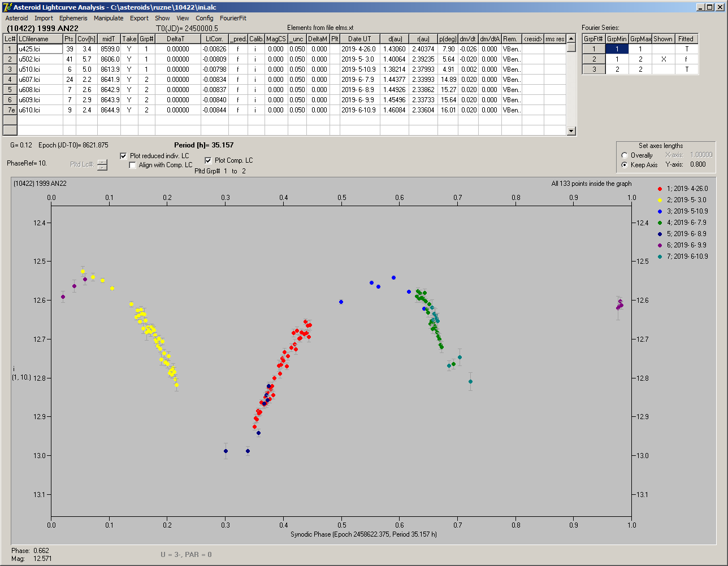Click the Period [h]= 35.157 label
Screen dimensions: 728x566
204,145
